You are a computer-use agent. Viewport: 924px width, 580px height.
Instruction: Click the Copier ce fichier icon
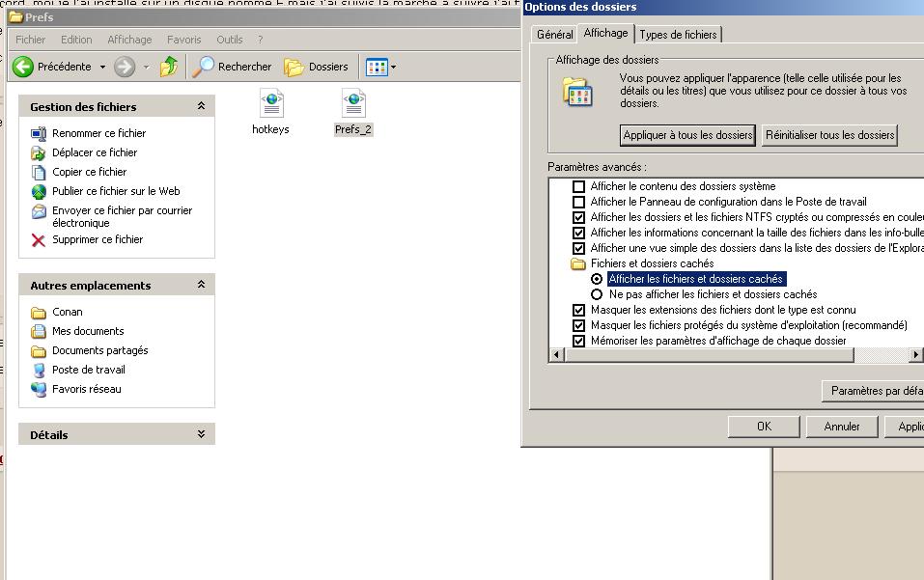39,173
